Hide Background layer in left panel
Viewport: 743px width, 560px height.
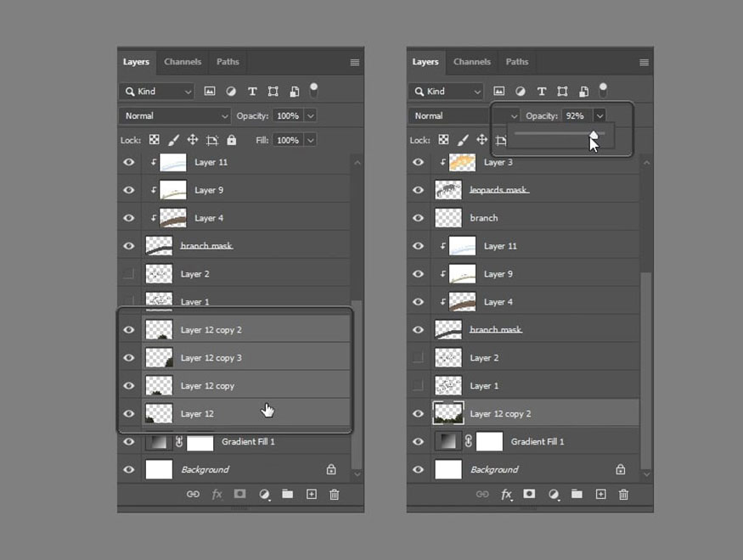coord(128,469)
